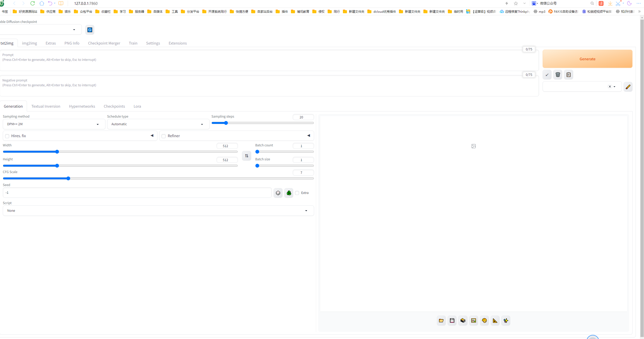
Task: Click the CFG Scale slider handle
Action: [68, 178]
